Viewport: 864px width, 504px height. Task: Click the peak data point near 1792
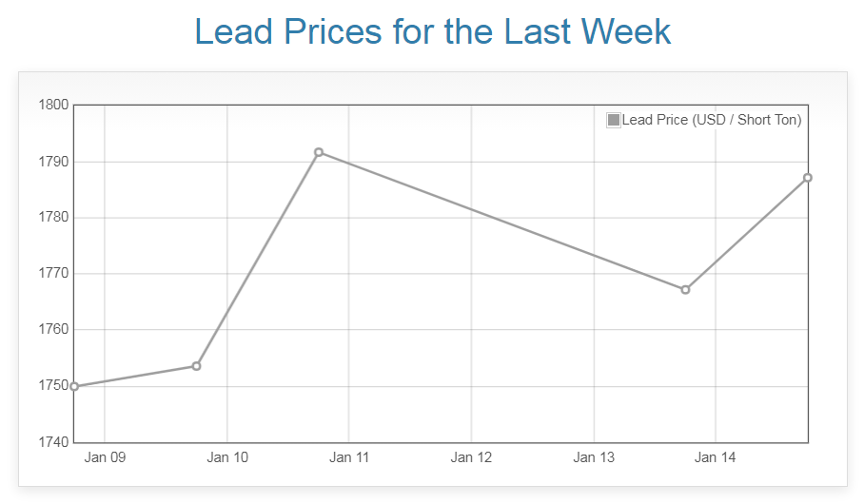[319, 152]
